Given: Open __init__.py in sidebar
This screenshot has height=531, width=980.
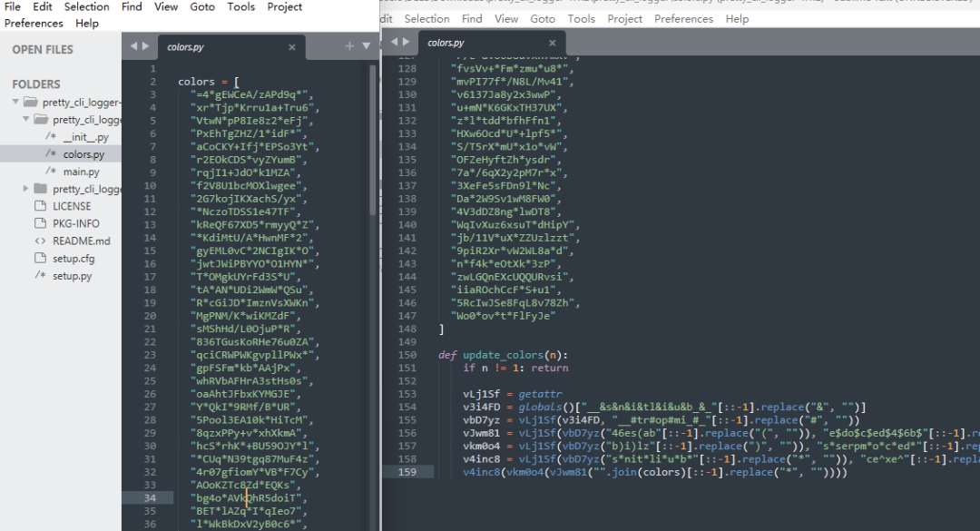Looking at the screenshot, I should 85,137.
